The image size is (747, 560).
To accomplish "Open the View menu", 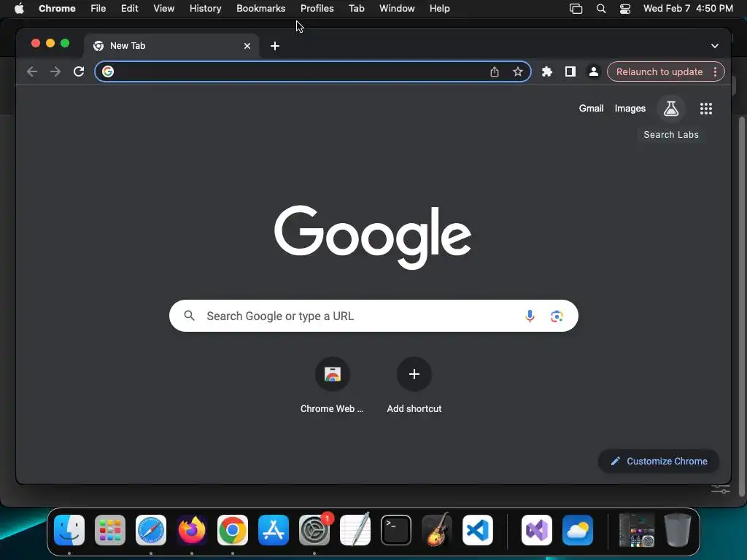I will click(164, 9).
